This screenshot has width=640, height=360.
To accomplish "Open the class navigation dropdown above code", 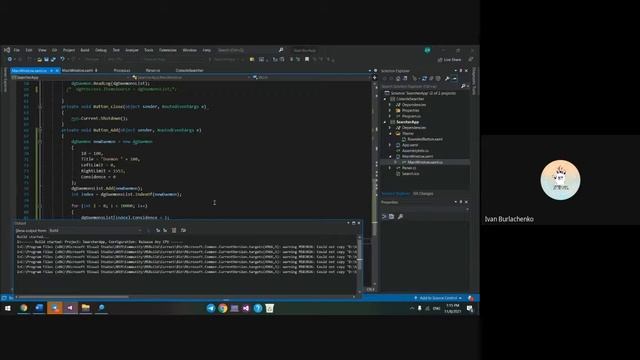I will click(x=191, y=77).
